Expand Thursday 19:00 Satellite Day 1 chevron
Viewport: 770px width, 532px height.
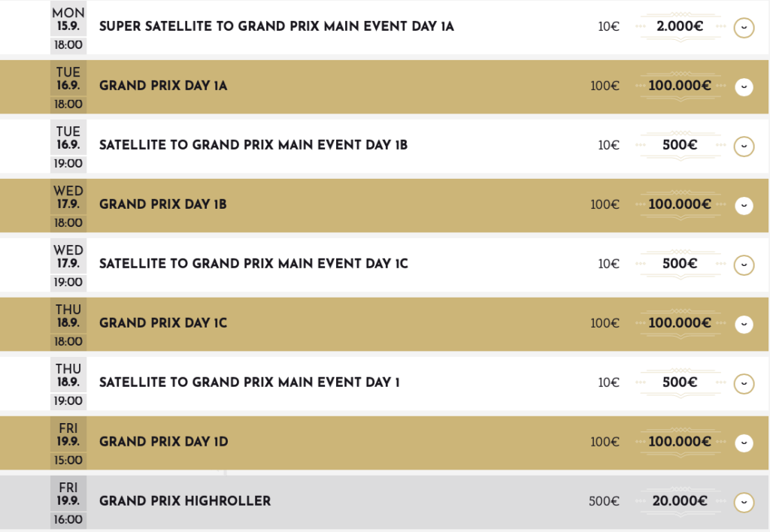coord(744,383)
